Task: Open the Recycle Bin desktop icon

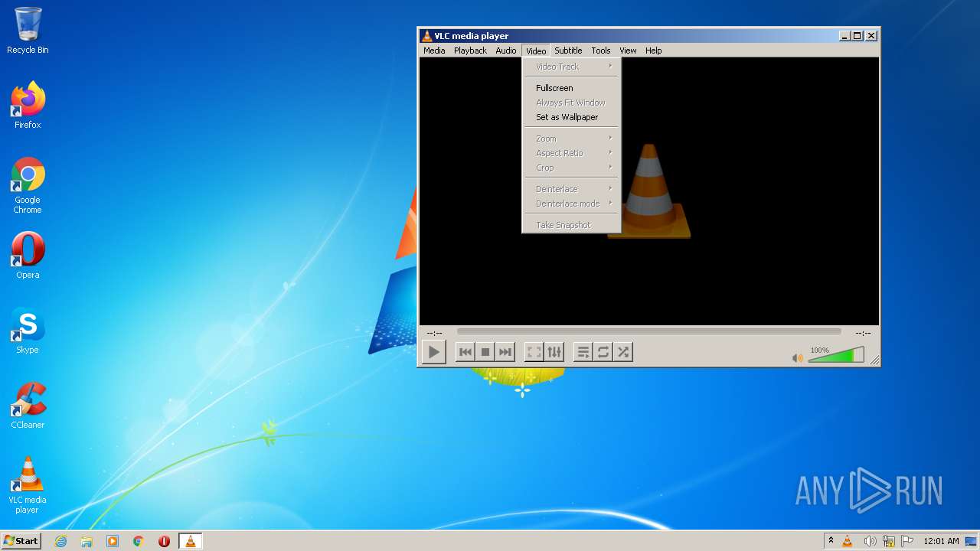Action: click(28, 31)
